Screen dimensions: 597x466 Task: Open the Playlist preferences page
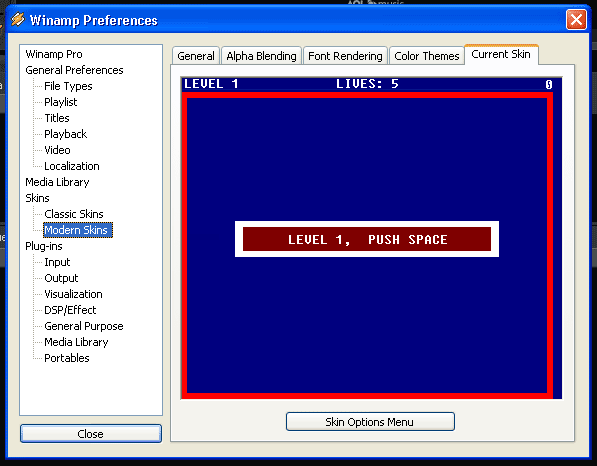pyautogui.click(x=61, y=102)
